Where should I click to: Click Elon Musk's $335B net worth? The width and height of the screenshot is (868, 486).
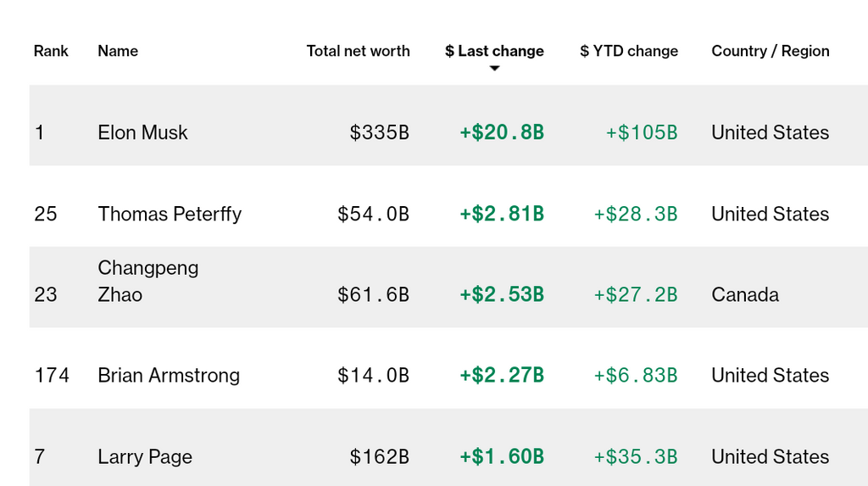pyautogui.click(x=379, y=132)
